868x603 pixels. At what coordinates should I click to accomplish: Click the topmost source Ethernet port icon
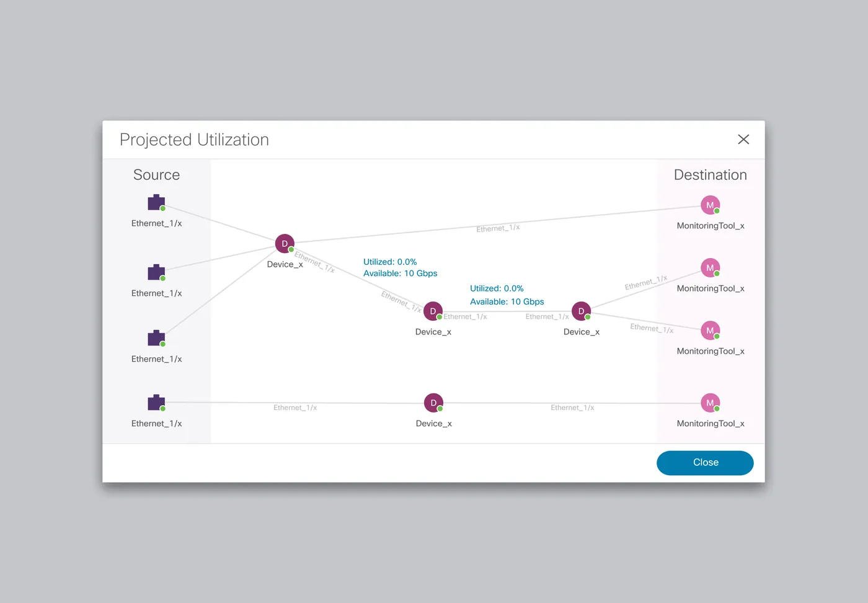pos(156,203)
